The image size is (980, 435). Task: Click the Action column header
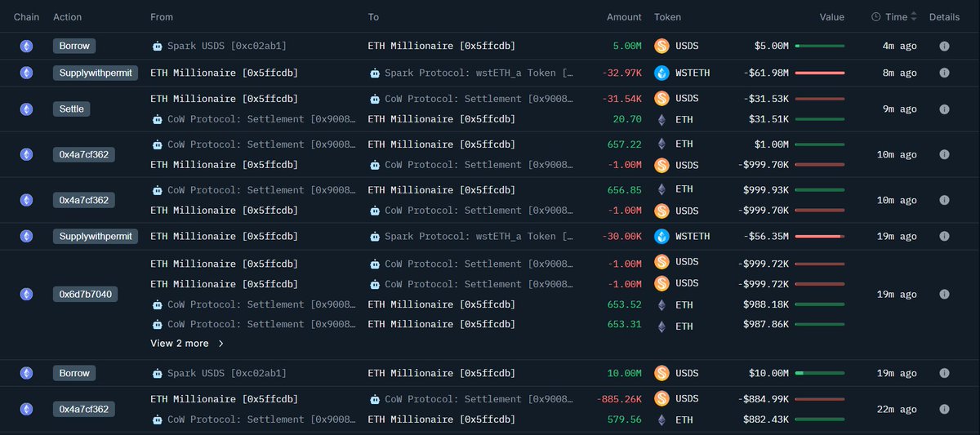click(x=67, y=17)
